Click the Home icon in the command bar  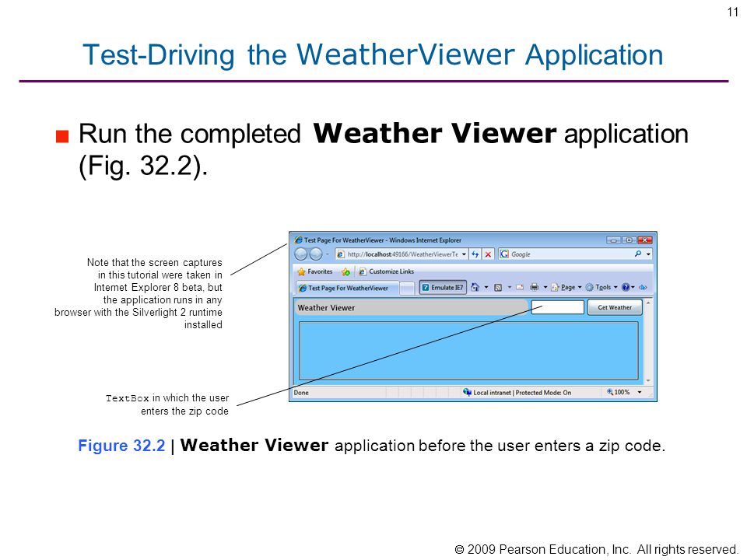[475, 287]
